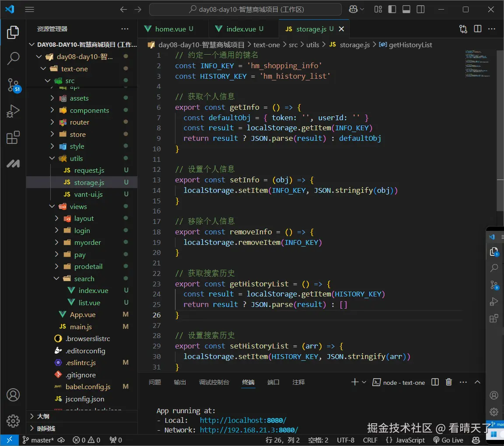Click Go Live in the status bar
Screen dimensions: 504x446
pos(448,440)
